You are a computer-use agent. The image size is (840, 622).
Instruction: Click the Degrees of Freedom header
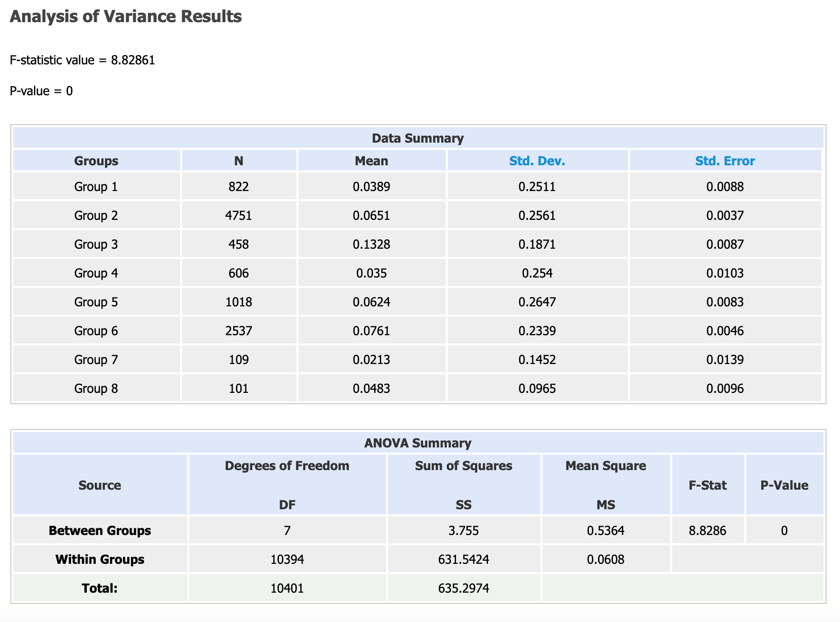tap(287, 466)
